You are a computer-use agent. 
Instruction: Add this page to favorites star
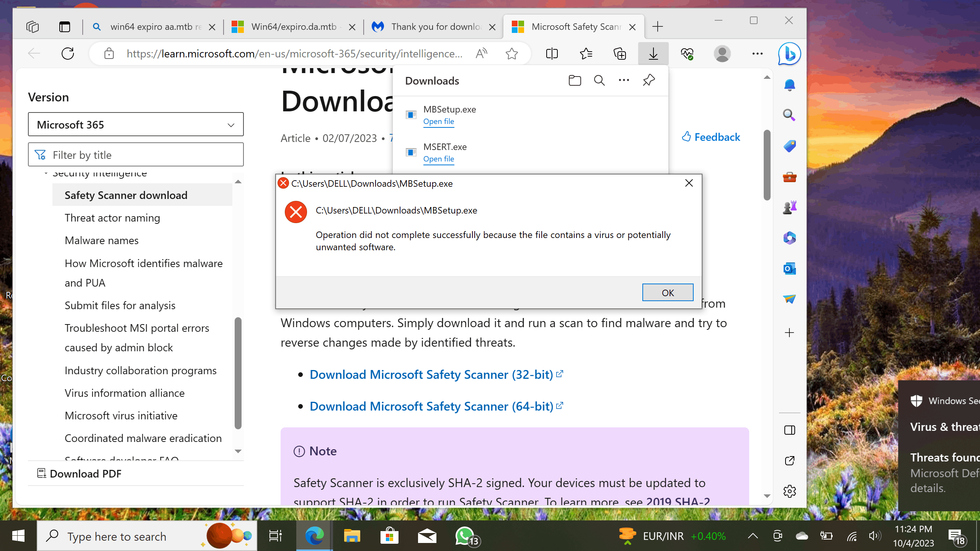click(x=511, y=54)
